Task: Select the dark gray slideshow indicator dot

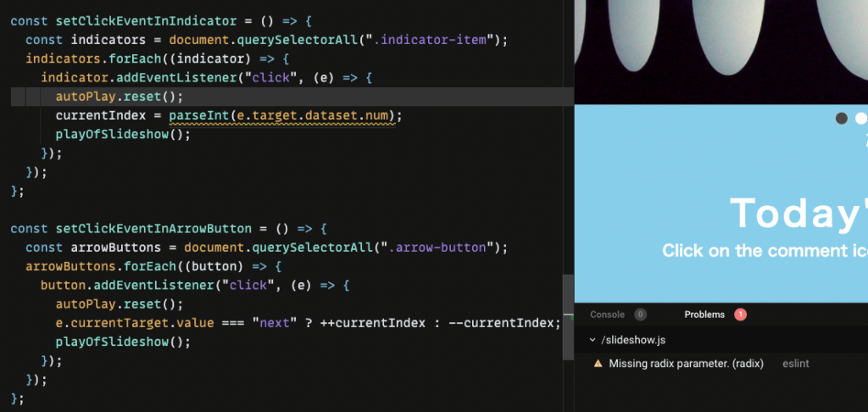Action: 842,118
